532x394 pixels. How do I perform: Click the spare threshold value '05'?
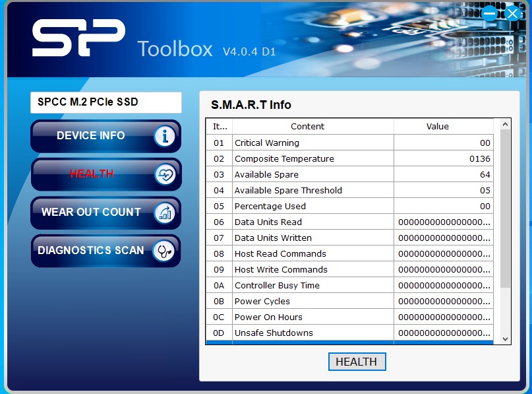point(485,190)
